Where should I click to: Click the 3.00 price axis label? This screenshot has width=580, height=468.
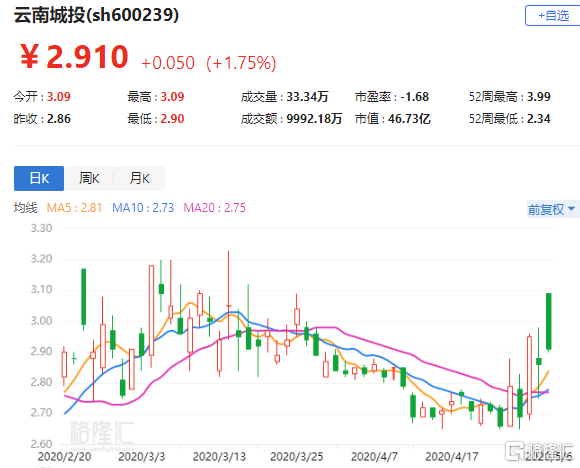[41, 321]
